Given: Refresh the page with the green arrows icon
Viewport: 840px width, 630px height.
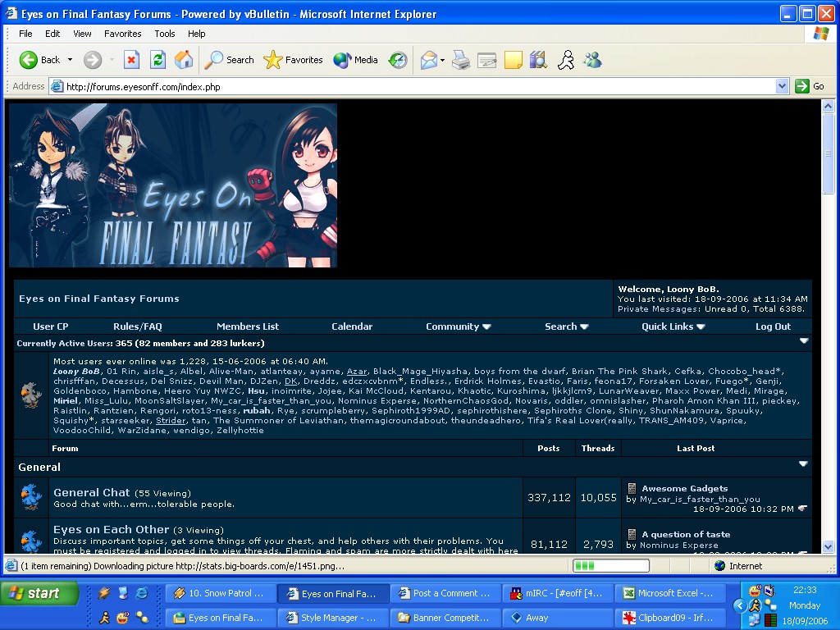Looking at the screenshot, I should coord(157,60).
